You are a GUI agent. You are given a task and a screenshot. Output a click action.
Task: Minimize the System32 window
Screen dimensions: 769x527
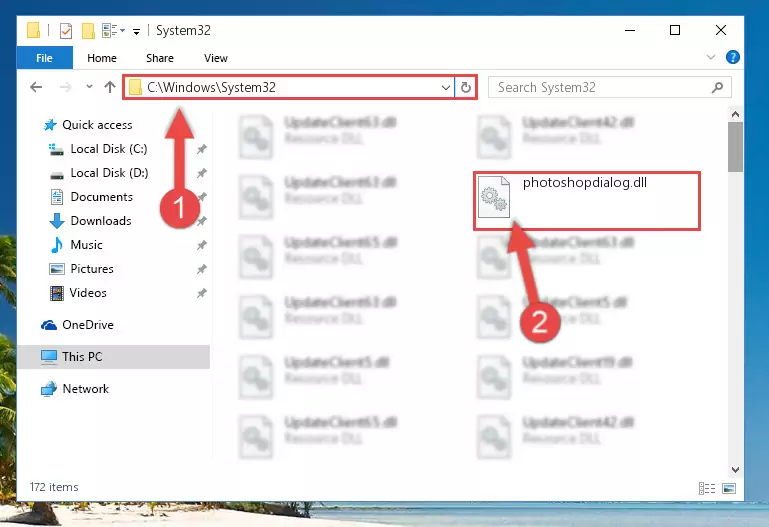click(x=630, y=30)
